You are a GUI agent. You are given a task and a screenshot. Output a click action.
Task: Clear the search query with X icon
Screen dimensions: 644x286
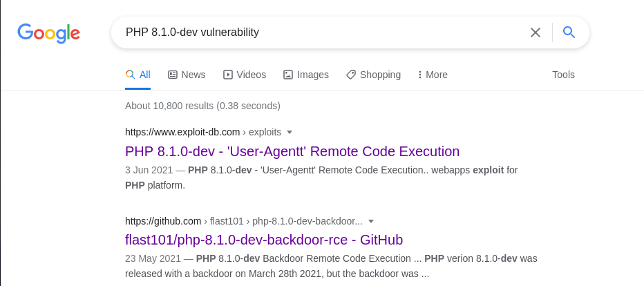tap(535, 32)
